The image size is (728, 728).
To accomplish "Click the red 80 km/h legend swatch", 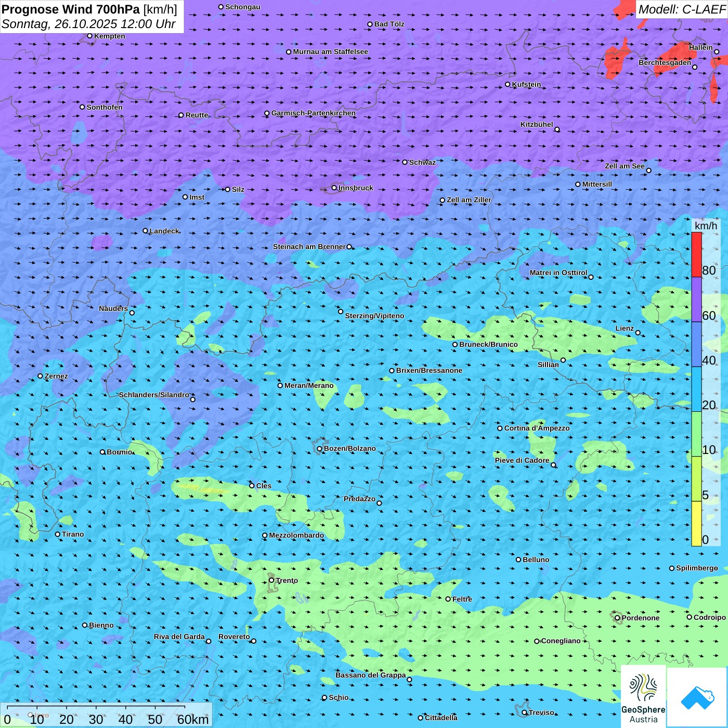I will 696,254.
